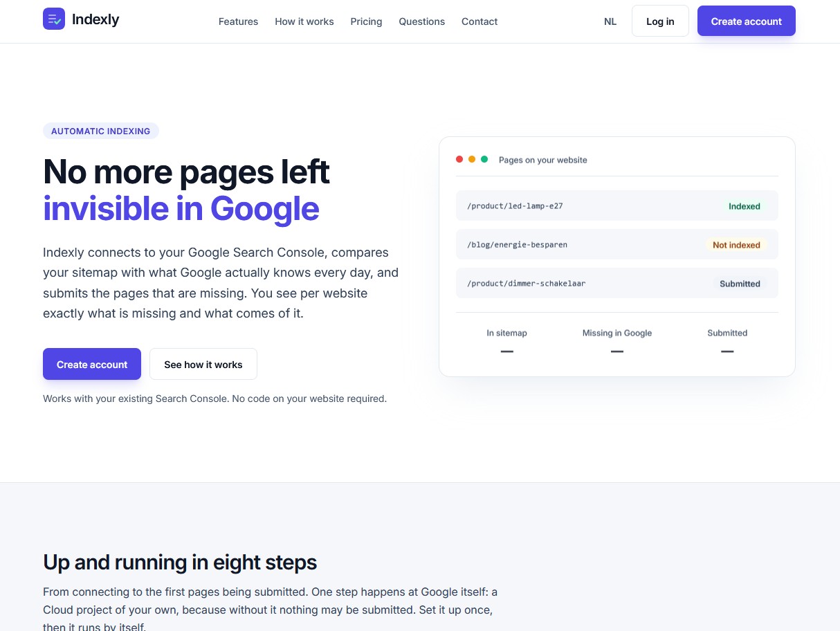Click the Missing in Google stat label
The height and width of the screenshot is (631, 840).
pos(617,333)
